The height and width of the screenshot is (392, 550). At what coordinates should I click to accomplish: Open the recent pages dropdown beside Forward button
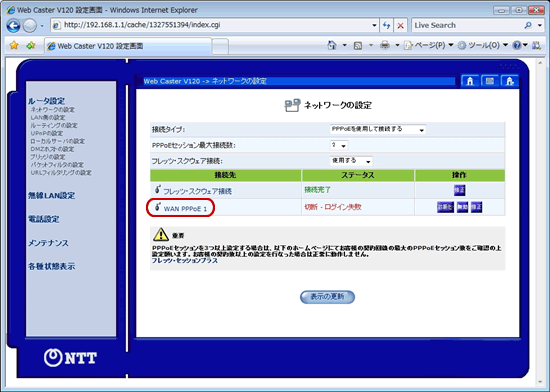point(42,26)
